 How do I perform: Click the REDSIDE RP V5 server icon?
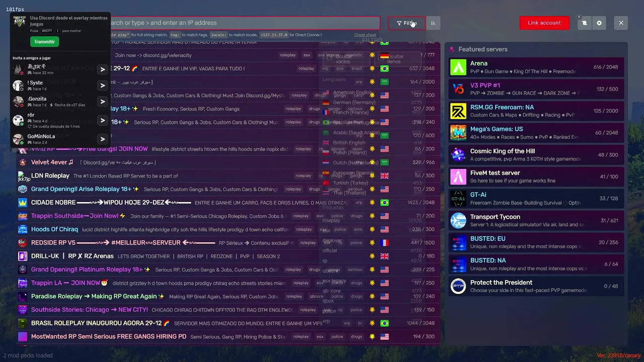pos(23,243)
